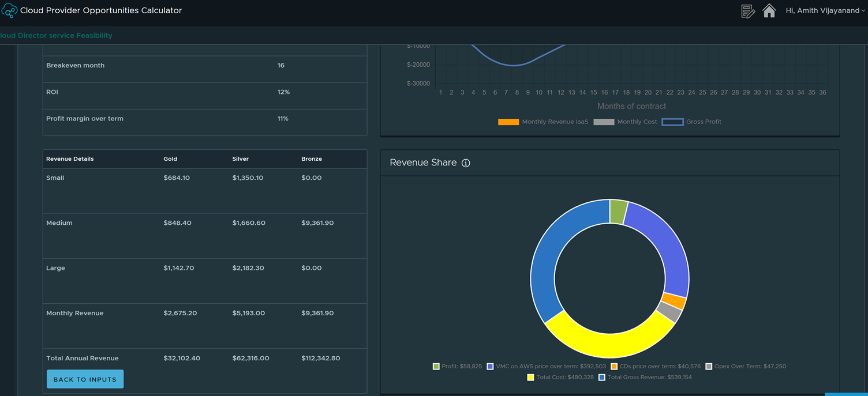Toggle Monthly Revenue IaaS legend item
This screenshot has height=396, width=868.
tap(543, 122)
